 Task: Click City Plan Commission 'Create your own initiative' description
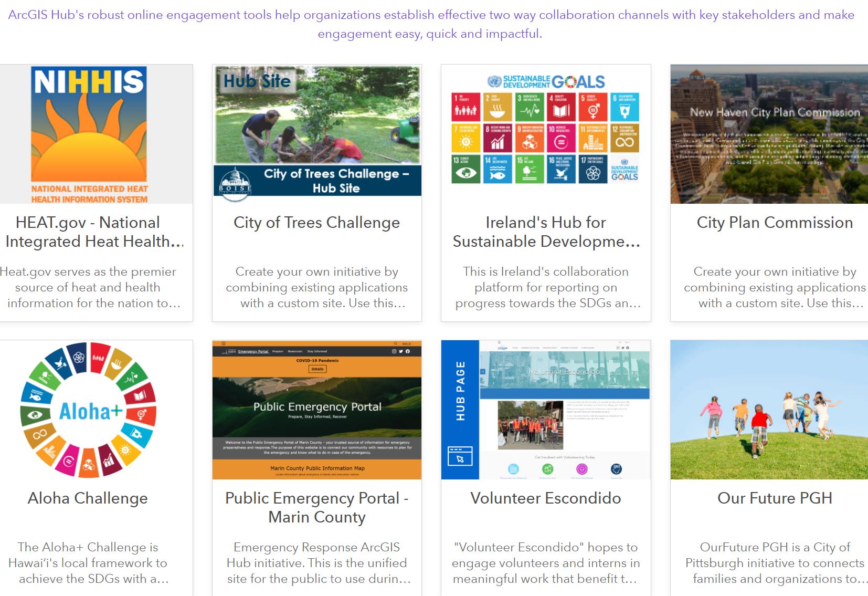click(775, 287)
